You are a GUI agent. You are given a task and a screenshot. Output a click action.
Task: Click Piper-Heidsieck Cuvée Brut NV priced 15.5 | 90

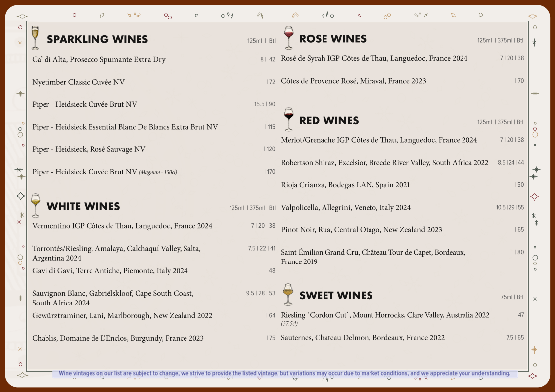(x=85, y=104)
